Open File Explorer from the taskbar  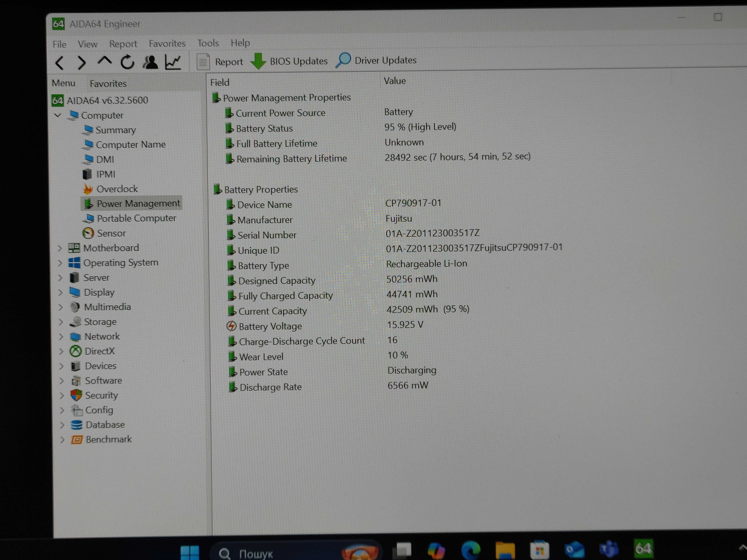tap(505, 550)
